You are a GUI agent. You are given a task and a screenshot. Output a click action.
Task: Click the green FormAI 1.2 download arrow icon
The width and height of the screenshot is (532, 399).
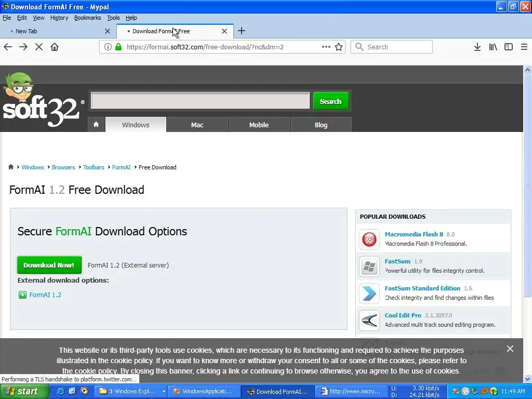tap(22, 295)
